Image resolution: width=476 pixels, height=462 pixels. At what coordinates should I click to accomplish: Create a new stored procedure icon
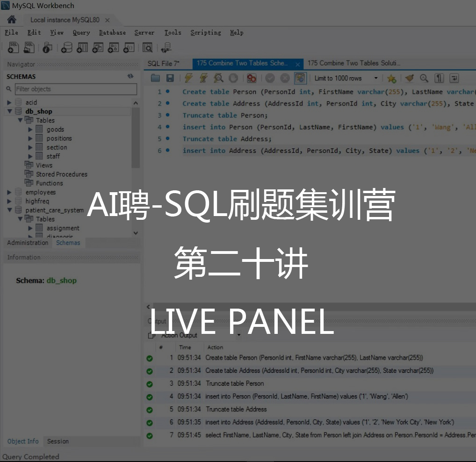tap(113, 48)
